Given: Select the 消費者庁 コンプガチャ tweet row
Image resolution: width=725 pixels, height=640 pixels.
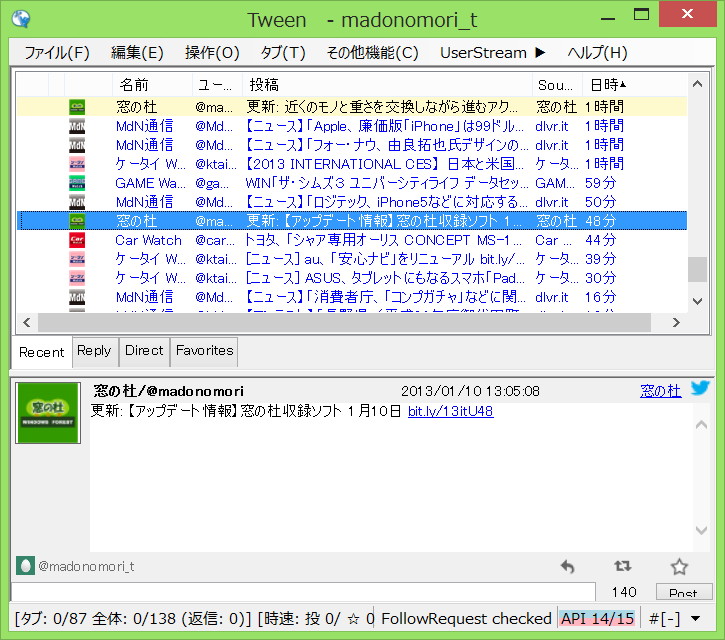Looking at the screenshot, I should point(352,297).
